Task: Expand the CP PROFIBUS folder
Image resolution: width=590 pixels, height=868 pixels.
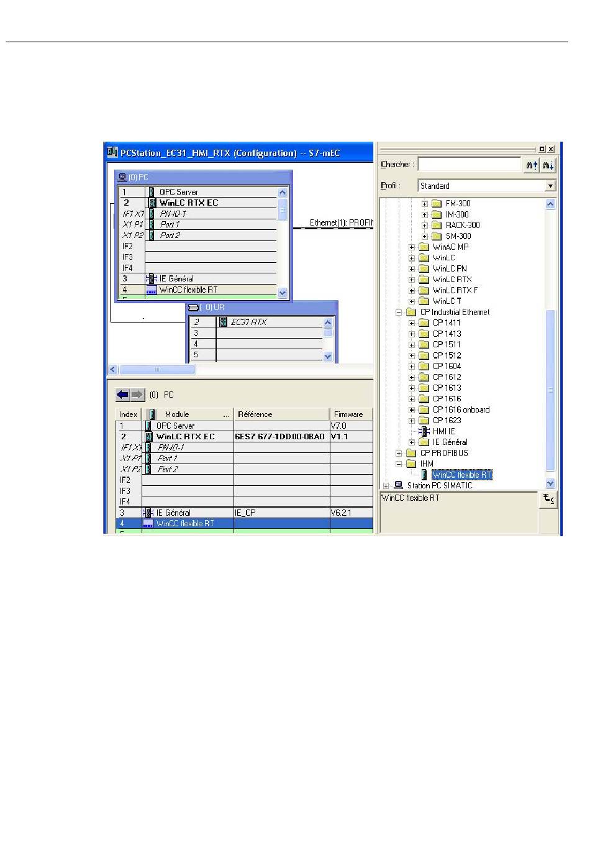Action: [399, 453]
